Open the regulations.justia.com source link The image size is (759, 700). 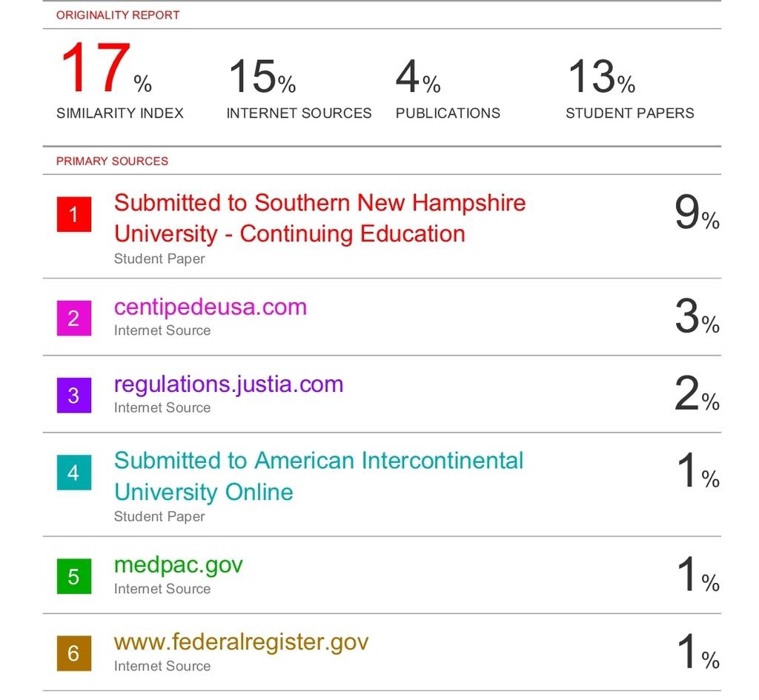[229, 384]
